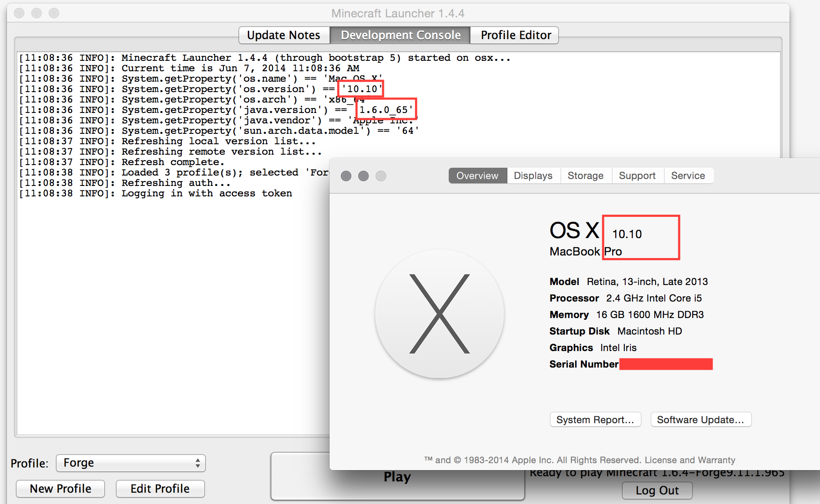Close the About This Mac window
The height and width of the screenshot is (504, 820).
346,176
